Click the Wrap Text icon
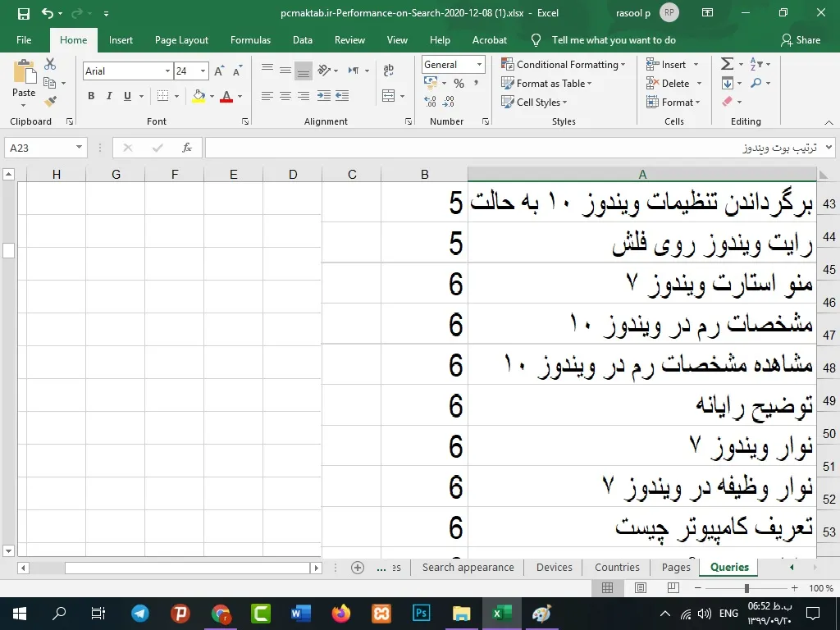This screenshot has height=630, width=840. pos(389,71)
